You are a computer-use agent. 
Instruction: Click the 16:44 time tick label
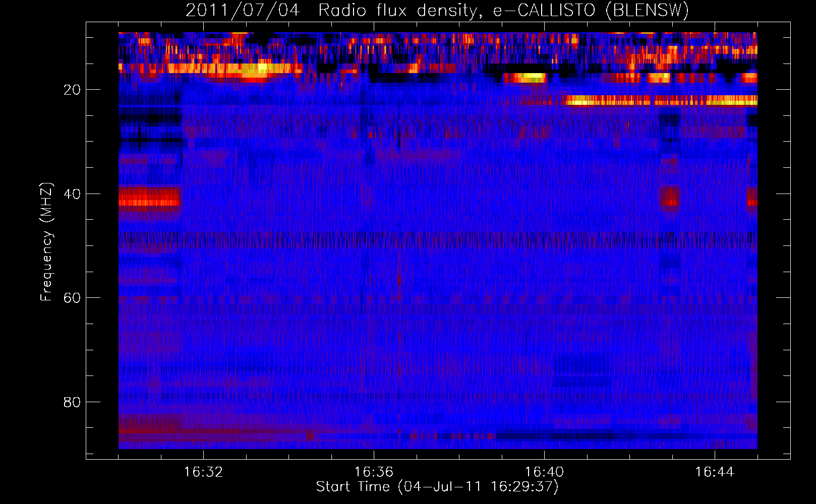715,472
